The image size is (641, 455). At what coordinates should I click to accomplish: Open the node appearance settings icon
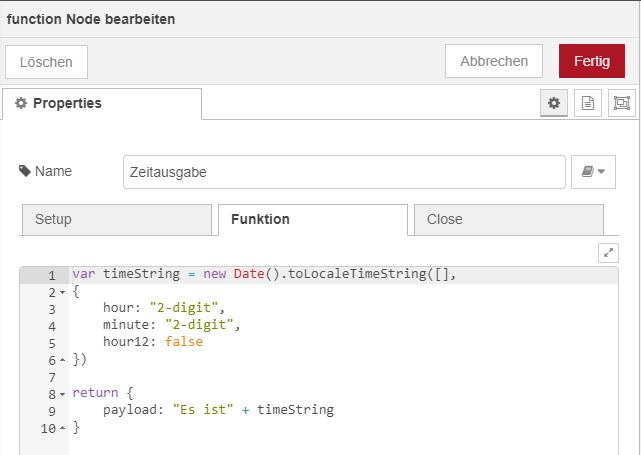coord(621,103)
